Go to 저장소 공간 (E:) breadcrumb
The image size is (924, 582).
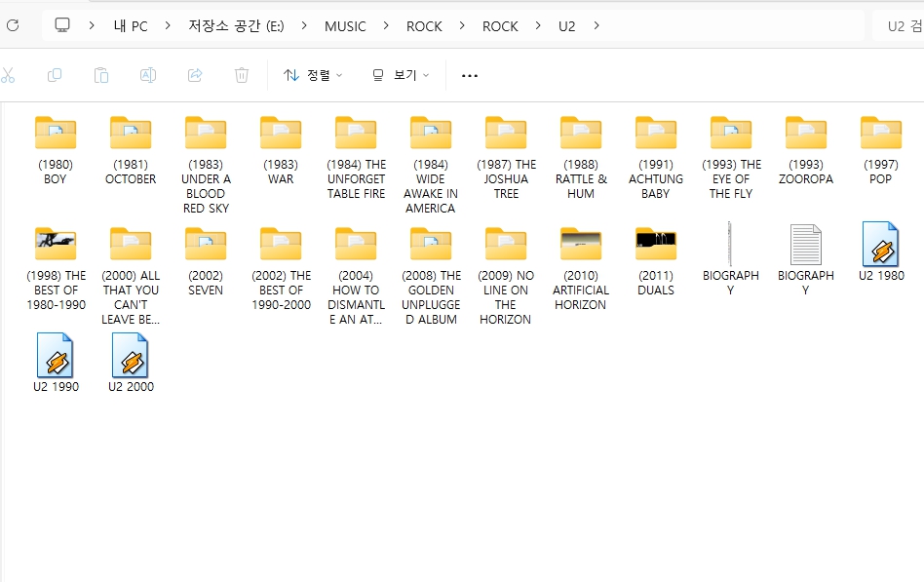click(236, 26)
